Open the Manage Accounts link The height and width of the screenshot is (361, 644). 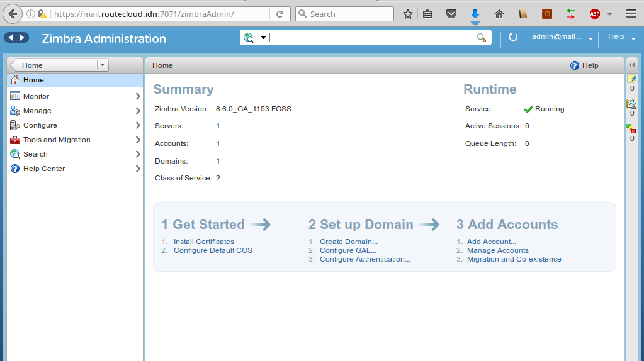coord(498,250)
